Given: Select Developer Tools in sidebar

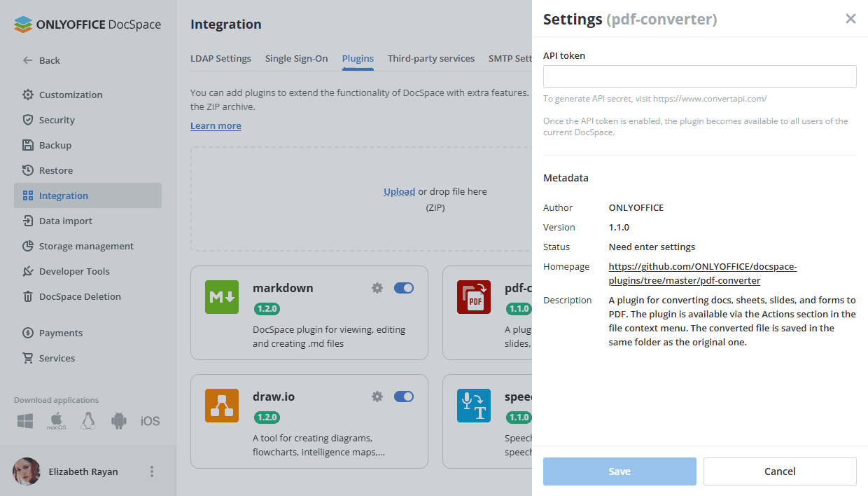Looking at the screenshot, I should 74,271.
